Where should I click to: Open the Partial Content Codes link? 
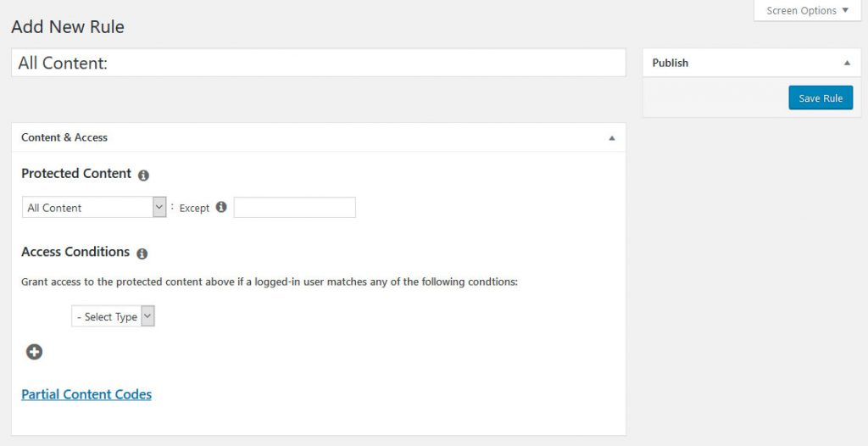[86, 394]
